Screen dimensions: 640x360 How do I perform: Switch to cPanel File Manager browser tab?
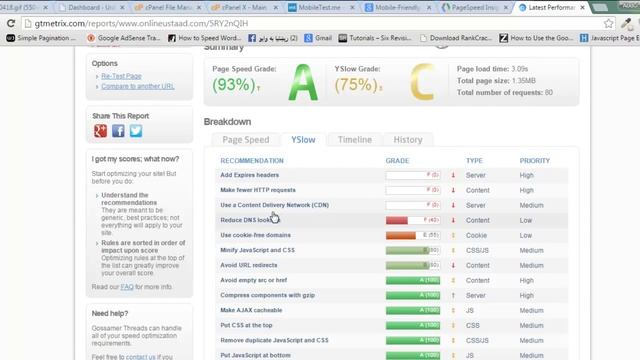tap(167, 7)
